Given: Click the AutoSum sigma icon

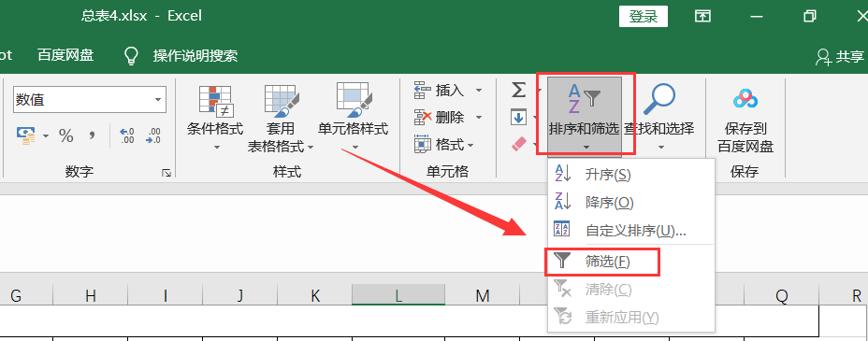Looking at the screenshot, I should (518, 90).
